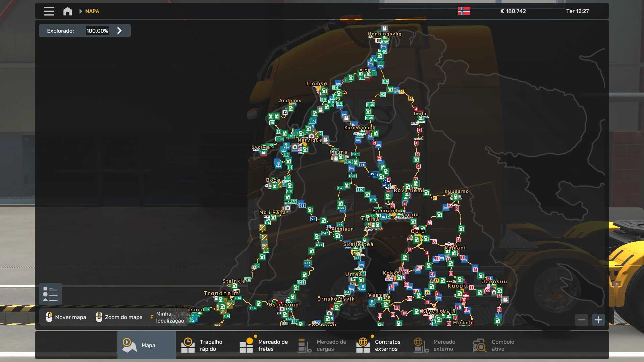Click the camera viewpoint icon near Narvique
This screenshot has width=644, height=362.
click(x=311, y=136)
